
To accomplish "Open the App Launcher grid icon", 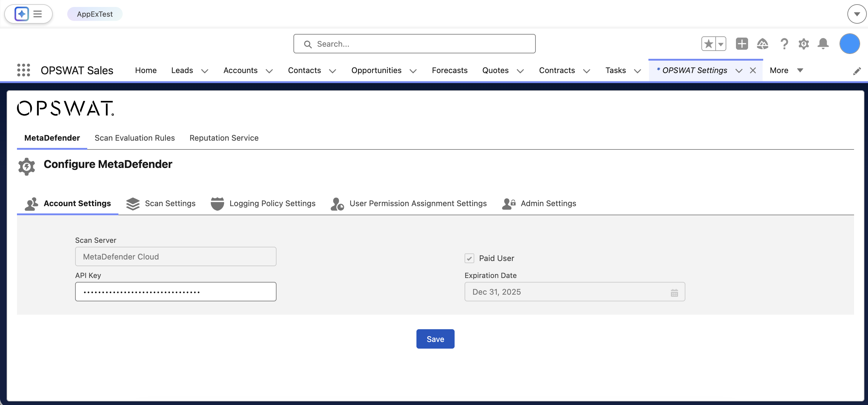I will [x=24, y=70].
